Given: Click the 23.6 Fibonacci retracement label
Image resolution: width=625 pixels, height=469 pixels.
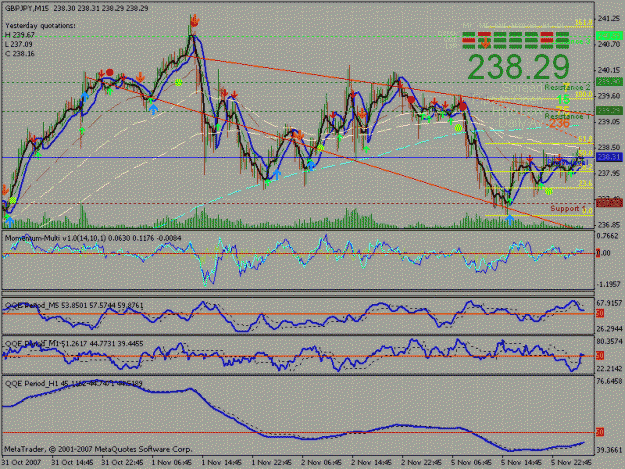Looking at the screenshot, I should [x=585, y=183].
